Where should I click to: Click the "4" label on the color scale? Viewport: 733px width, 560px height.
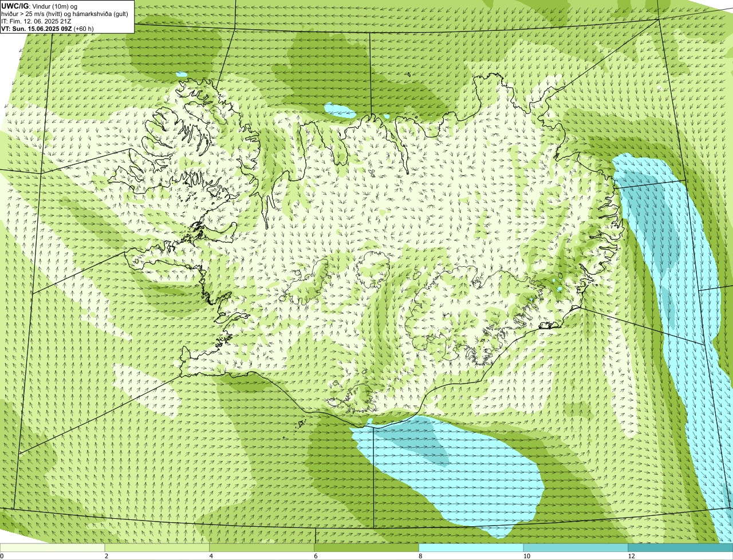[211, 556]
